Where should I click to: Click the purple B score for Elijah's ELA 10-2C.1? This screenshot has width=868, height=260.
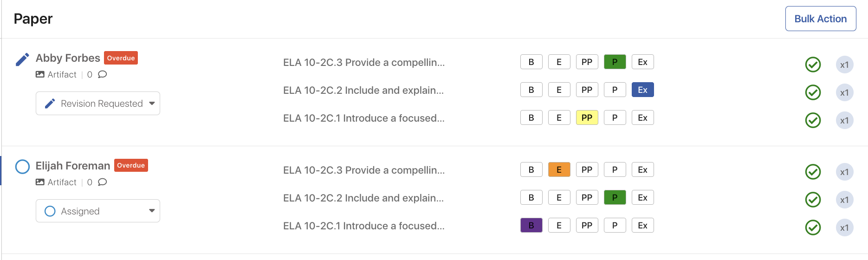(531, 226)
